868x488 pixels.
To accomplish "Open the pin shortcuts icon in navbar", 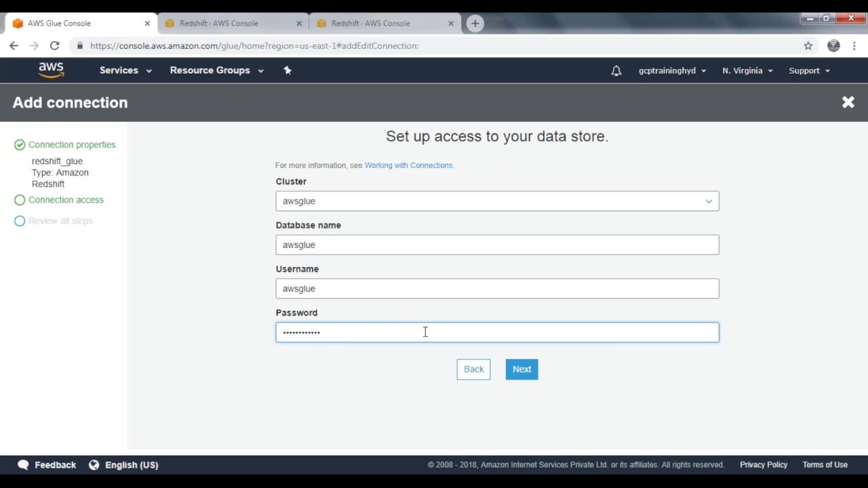I will click(x=288, y=70).
